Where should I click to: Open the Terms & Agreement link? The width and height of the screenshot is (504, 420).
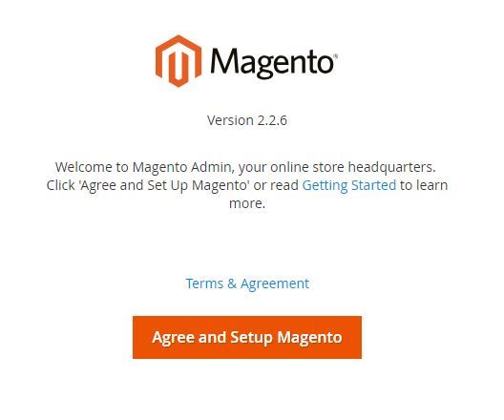point(247,283)
